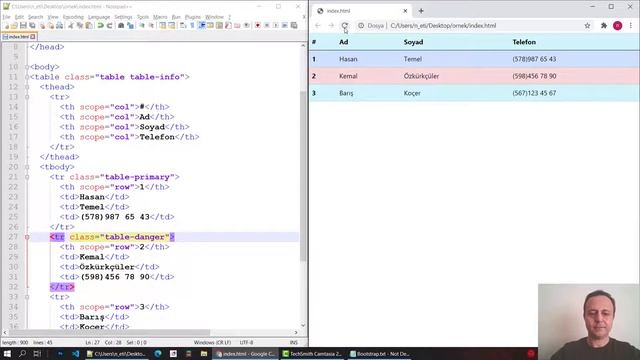Collapse the thead fold on line 12
The height and width of the screenshot is (360, 640).
tap(27, 87)
